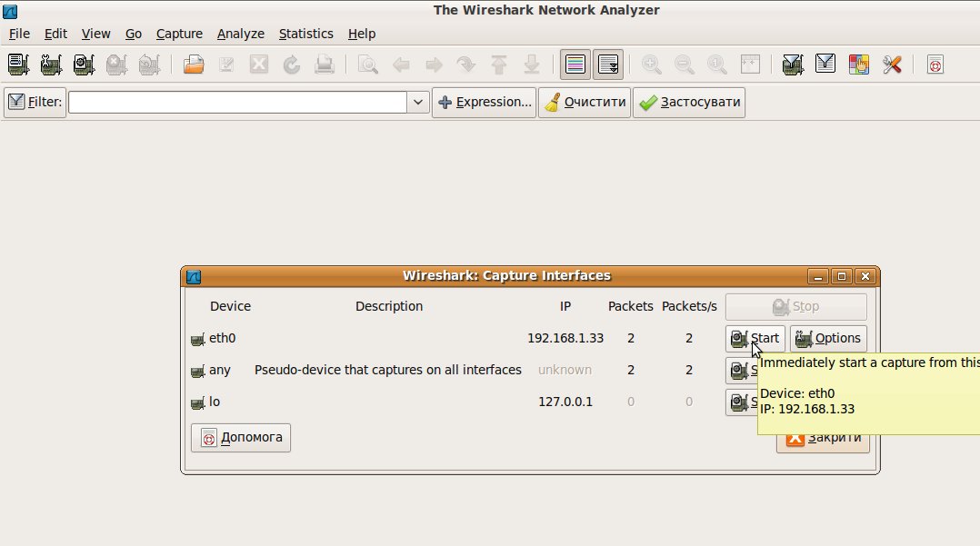Open preferences wrench icon
The image size is (980, 546).
[892, 65]
